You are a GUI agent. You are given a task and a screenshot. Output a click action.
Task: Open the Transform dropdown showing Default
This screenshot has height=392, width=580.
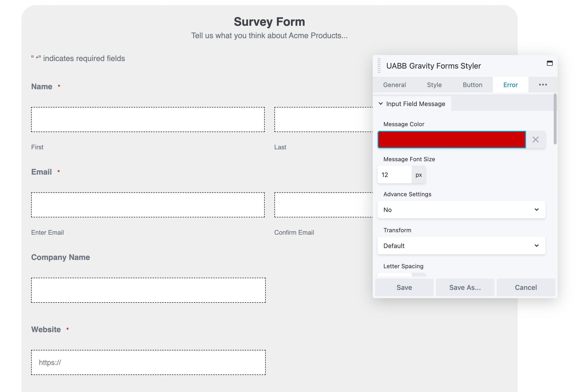tap(461, 246)
